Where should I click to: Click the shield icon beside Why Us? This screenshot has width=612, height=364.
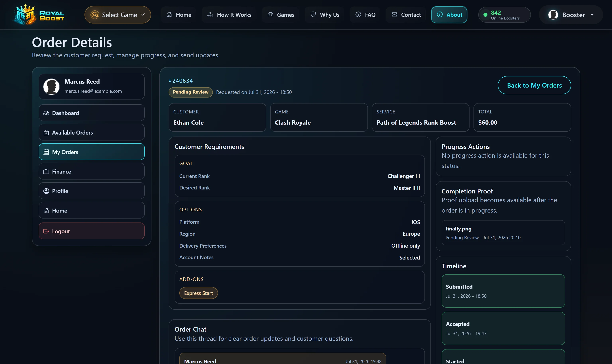tap(313, 15)
